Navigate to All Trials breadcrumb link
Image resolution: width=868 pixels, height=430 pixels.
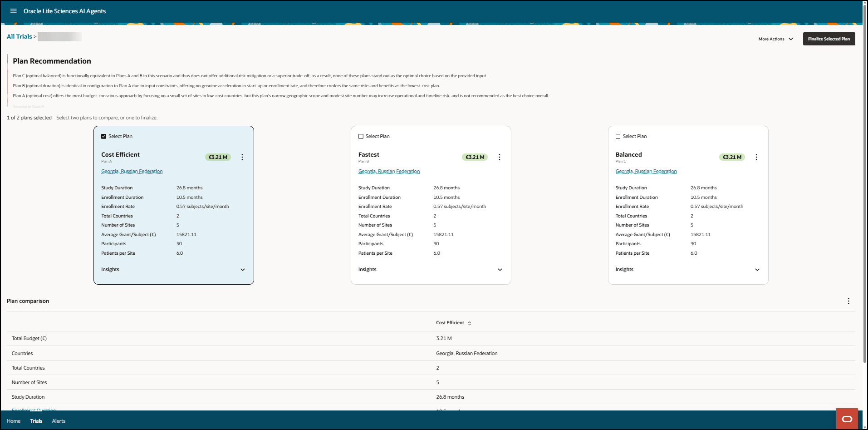20,36
